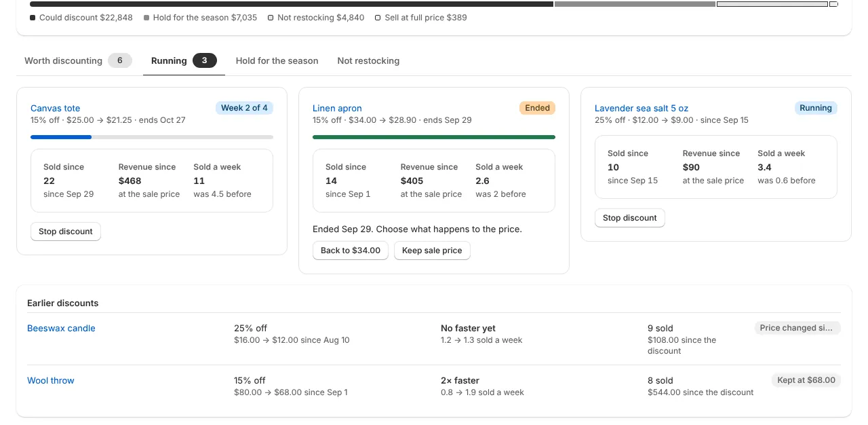Click the 9 sold text

660,328
